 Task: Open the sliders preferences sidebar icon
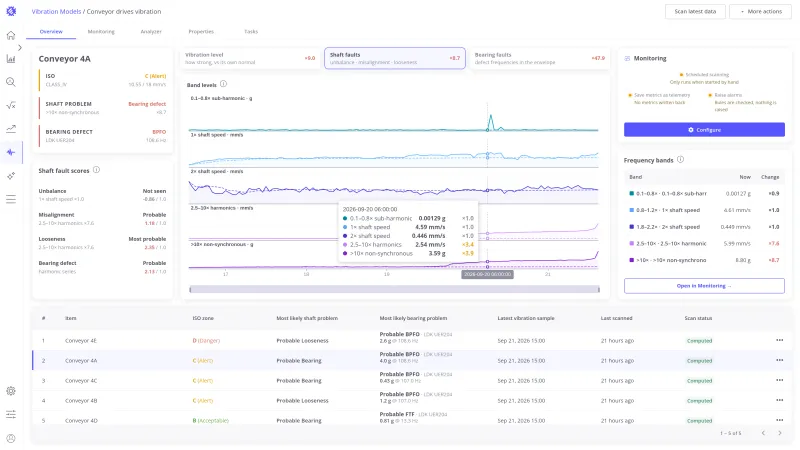[11, 414]
